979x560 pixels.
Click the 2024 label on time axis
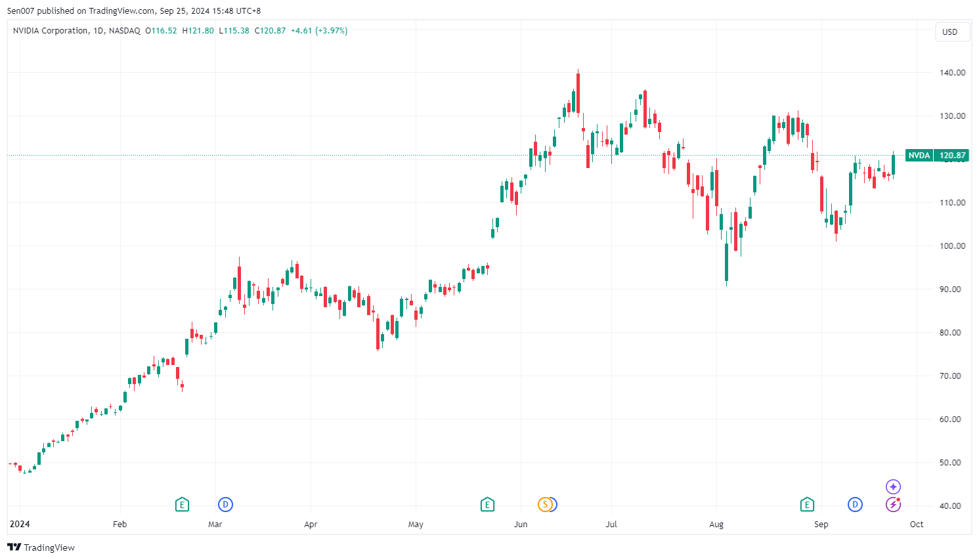pos(19,524)
